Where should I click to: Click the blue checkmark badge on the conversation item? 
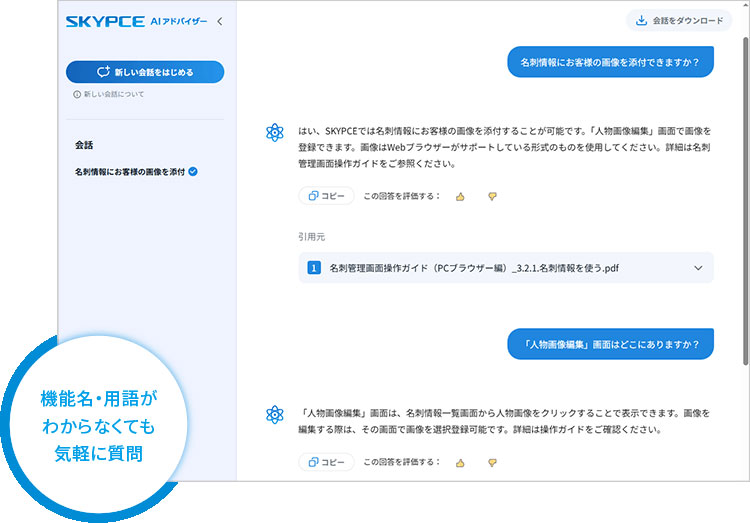click(x=193, y=171)
